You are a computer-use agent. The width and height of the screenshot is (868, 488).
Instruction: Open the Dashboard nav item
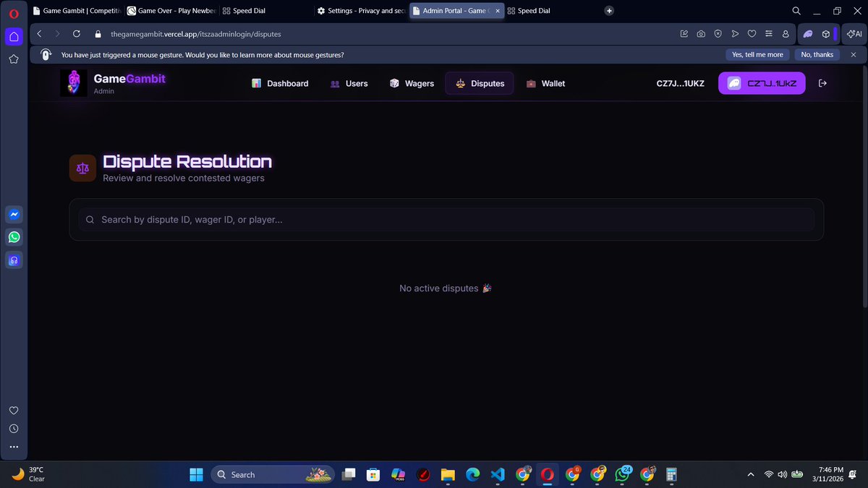coord(280,83)
